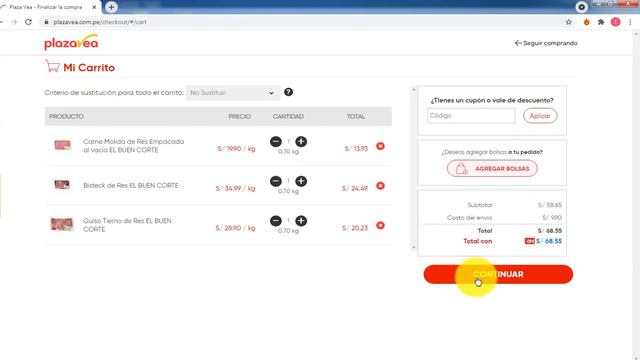Click Seguir comprando link
The height and width of the screenshot is (360, 640).
pyautogui.click(x=546, y=43)
